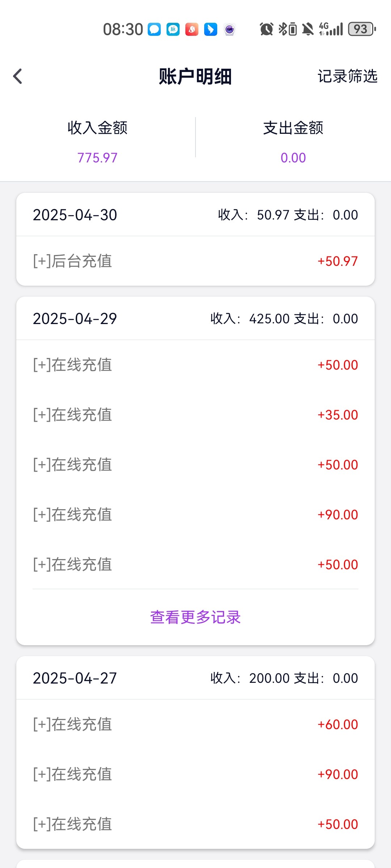Tap the blue chat bubble notification icon
391x868 pixels.
click(x=154, y=29)
